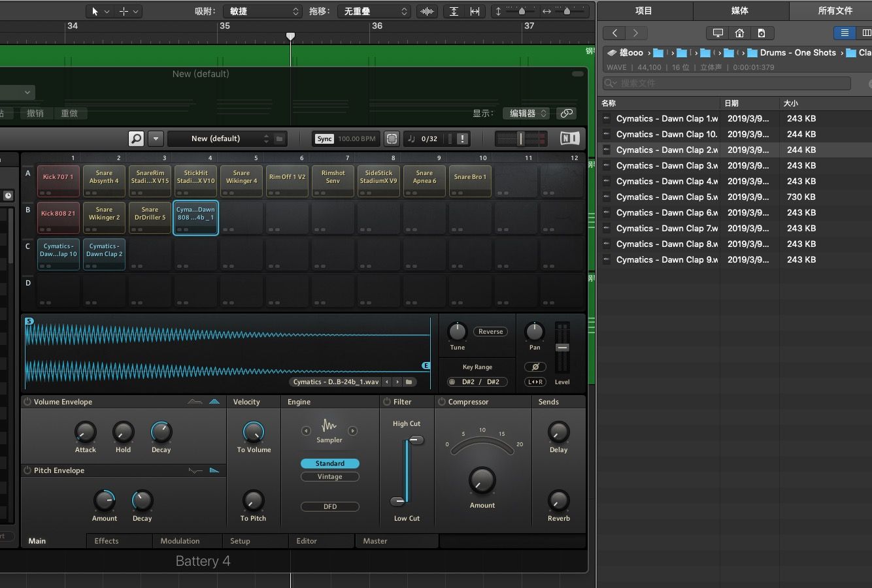Click the 重做 redo button
Image resolution: width=872 pixels, height=588 pixels.
(x=69, y=113)
